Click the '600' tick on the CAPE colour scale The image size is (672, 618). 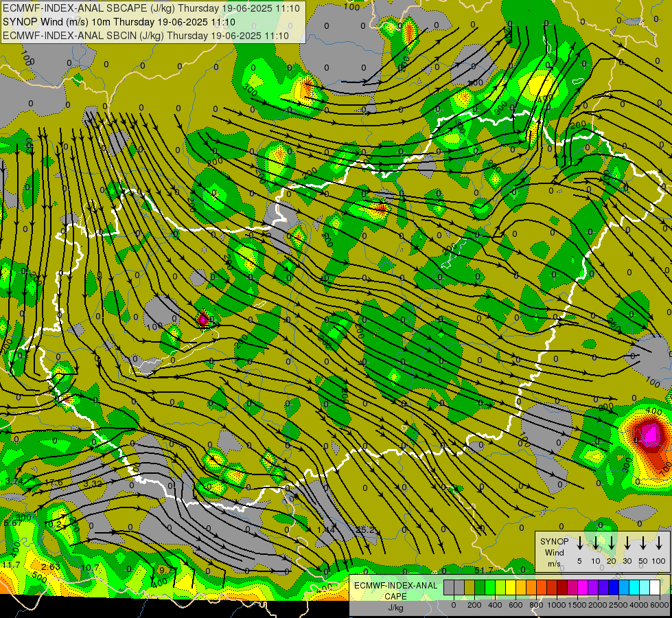(x=515, y=606)
